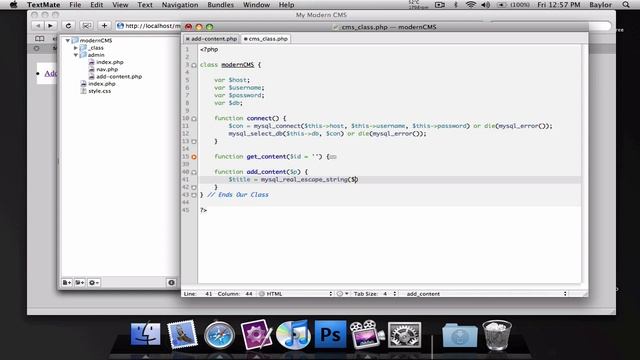The width and height of the screenshot is (640, 360).
Task: Open System Preferences from the Dock
Action: click(404, 335)
